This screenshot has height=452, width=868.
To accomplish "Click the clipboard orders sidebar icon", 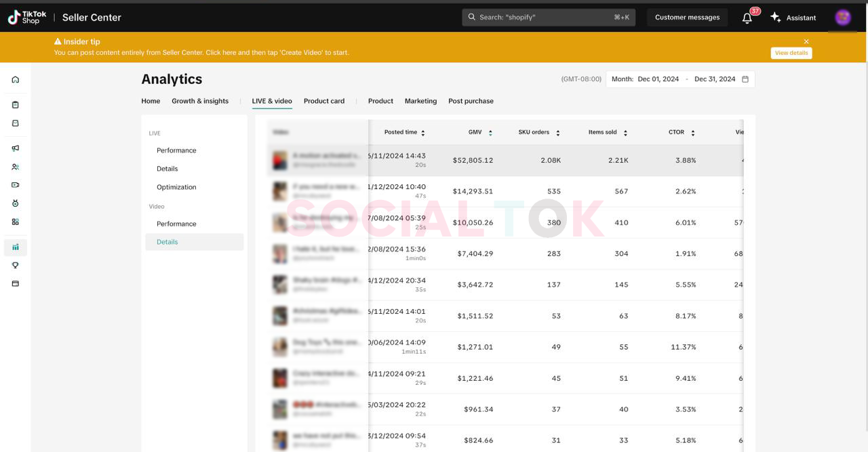I will pos(16,105).
